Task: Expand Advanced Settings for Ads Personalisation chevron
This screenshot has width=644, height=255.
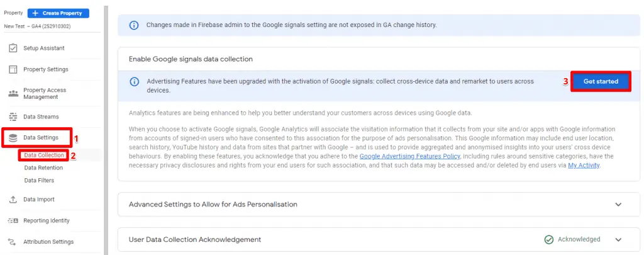Action: tap(619, 205)
